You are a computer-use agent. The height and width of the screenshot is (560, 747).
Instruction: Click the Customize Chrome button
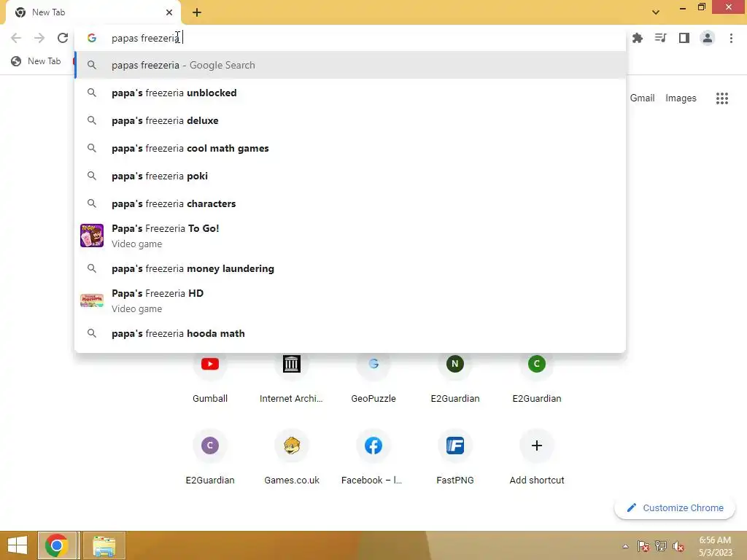[675, 508]
